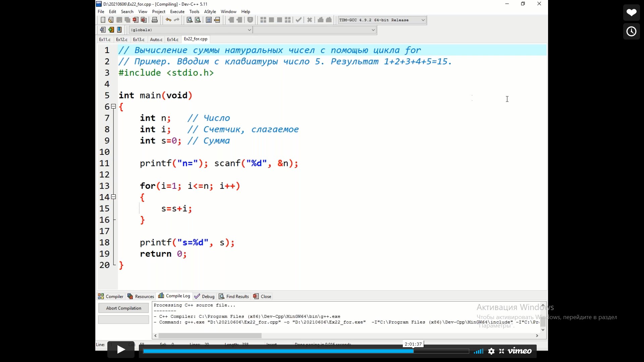644x362 pixels.
Task: Expand the (globals) scope dropdown
Action: coord(249,30)
